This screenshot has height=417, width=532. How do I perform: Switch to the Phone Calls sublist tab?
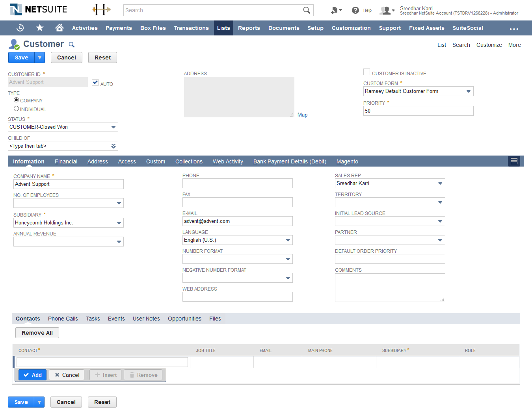pos(63,319)
